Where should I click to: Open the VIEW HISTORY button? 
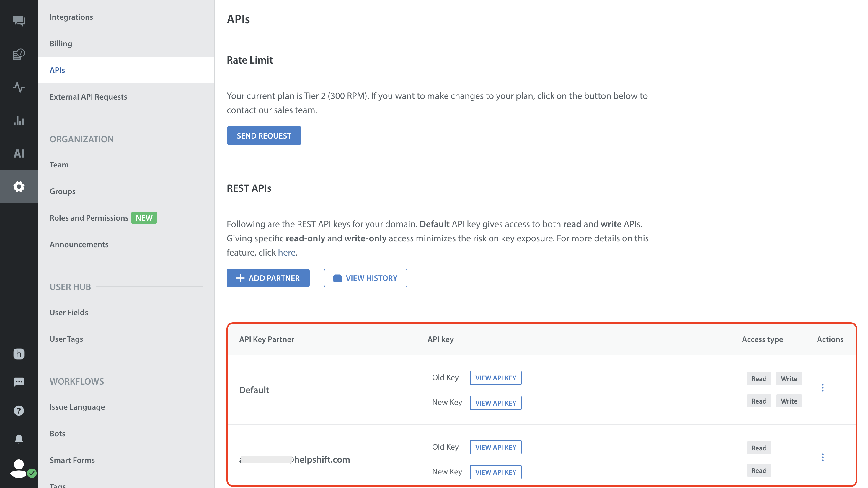pyautogui.click(x=365, y=278)
